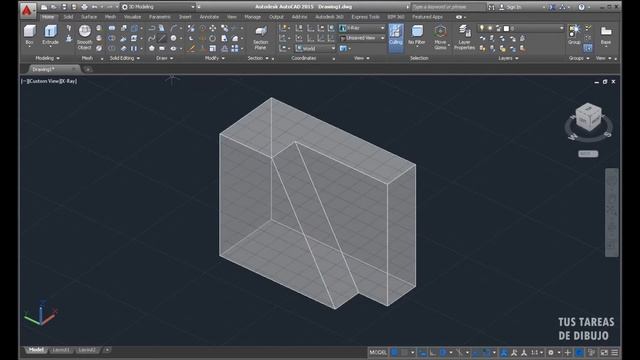Viewport: 640px width, 360px height.
Task: Click the new drawing tab plus button
Action: coord(88,69)
